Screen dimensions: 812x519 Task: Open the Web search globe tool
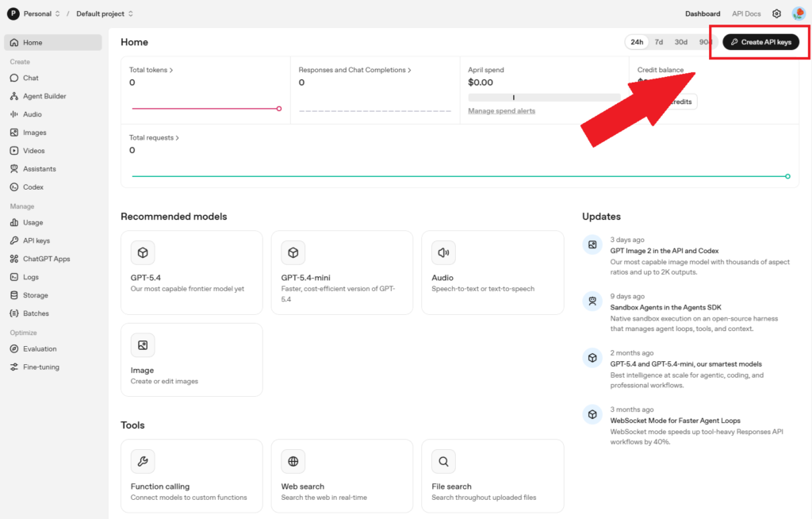tap(293, 461)
